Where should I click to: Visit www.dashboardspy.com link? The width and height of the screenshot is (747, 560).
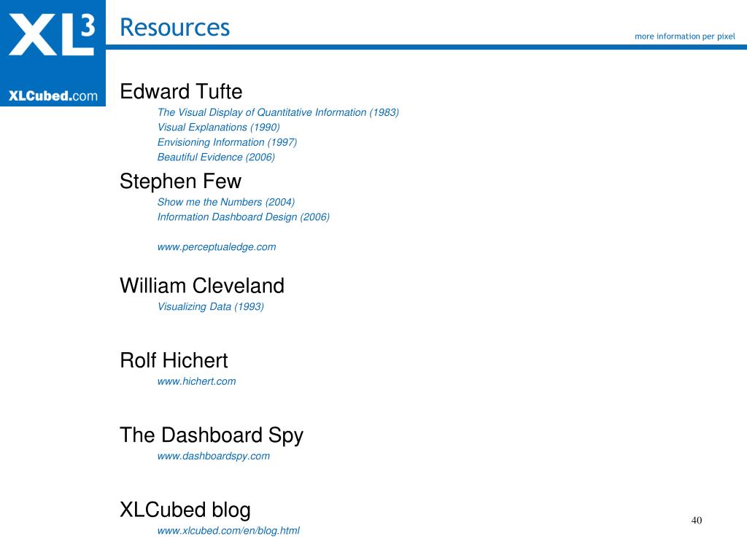pos(214,456)
